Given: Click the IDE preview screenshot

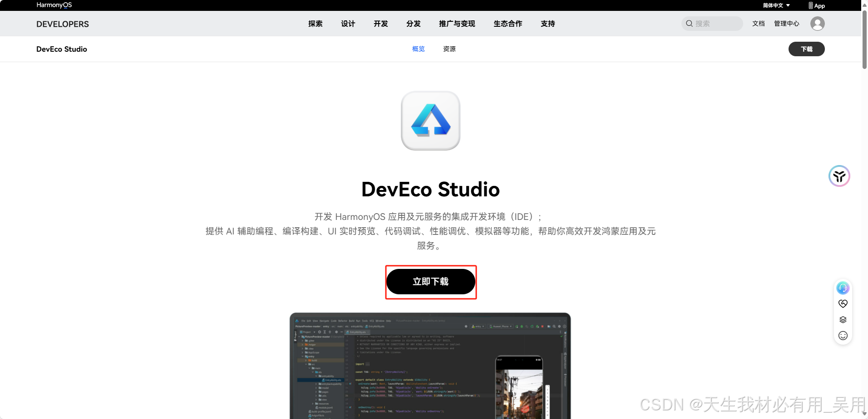Looking at the screenshot, I should click(x=430, y=365).
